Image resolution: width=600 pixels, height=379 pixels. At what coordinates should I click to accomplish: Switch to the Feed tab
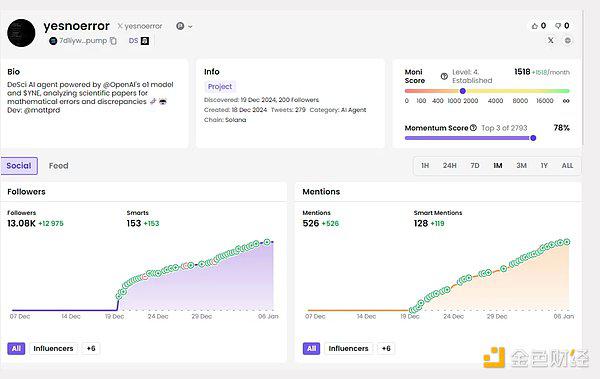click(x=59, y=166)
